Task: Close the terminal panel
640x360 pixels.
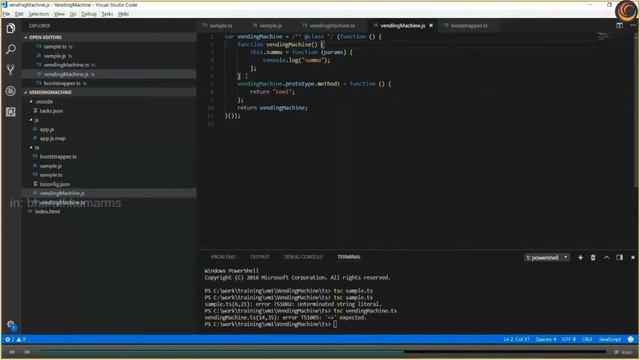Action: point(633,258)
